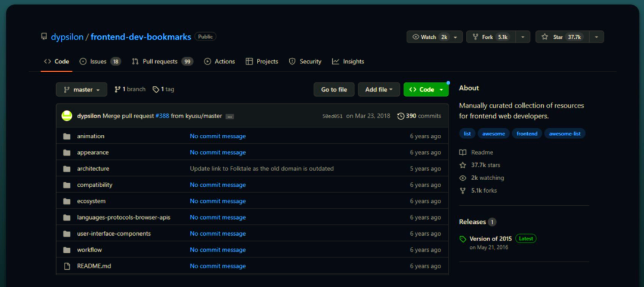Click the green tag icon beside Version of 2015
644x287 pixels.
click(463, 239)
